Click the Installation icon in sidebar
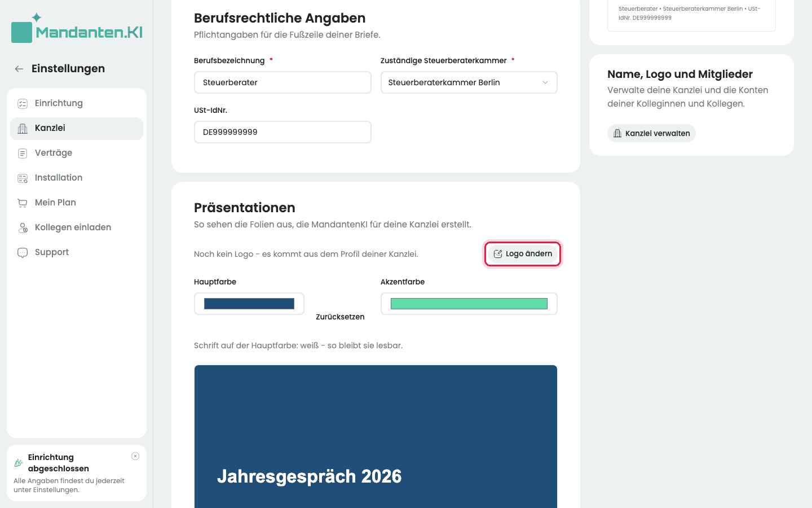The height and width of the screenshot is (508, 812). click(23, 178)
